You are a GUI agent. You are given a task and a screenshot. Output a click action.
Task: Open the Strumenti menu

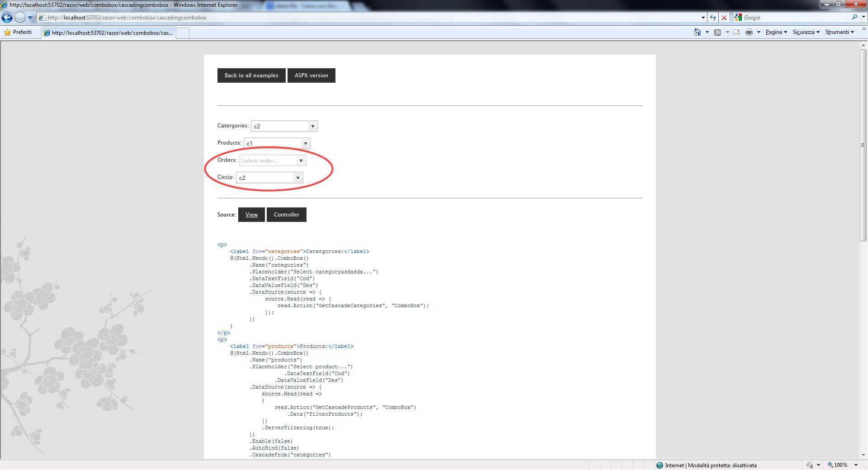(x=840, y=32)
